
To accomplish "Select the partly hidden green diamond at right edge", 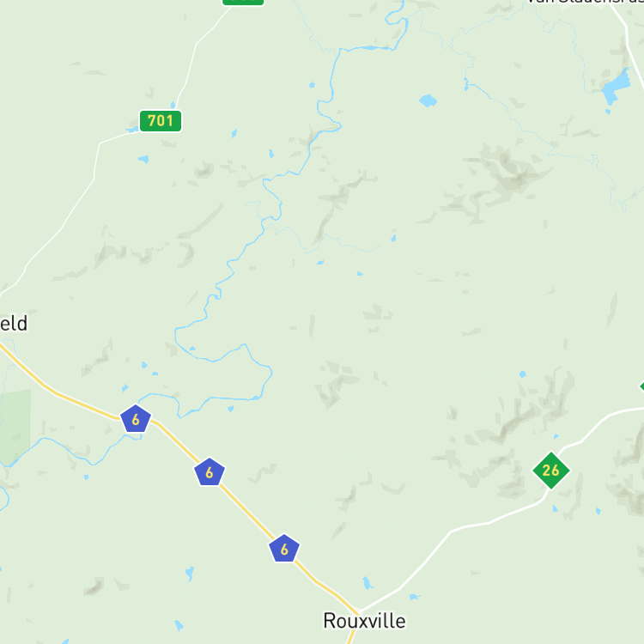I will pos(641,386).
